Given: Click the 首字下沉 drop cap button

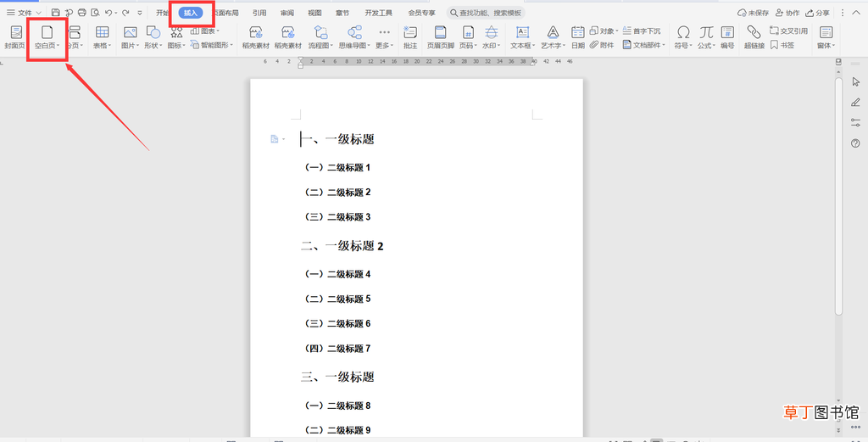Looking at the screenshot, I should tap(641, 31).
